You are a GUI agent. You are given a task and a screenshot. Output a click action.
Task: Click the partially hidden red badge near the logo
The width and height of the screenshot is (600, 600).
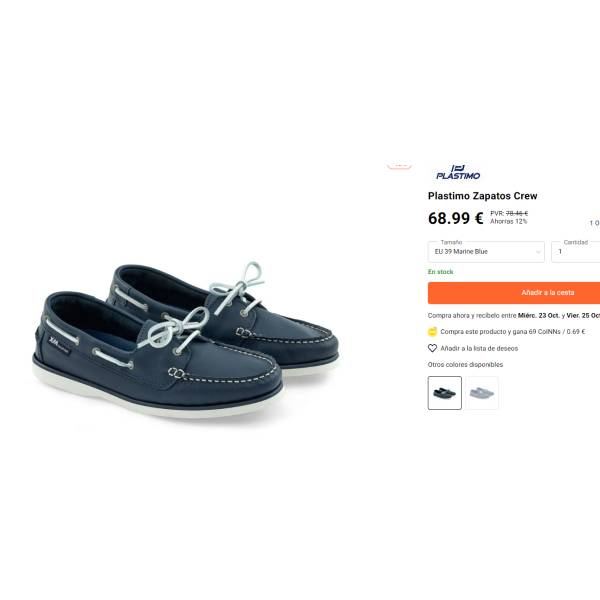click(x=399, y=166)
